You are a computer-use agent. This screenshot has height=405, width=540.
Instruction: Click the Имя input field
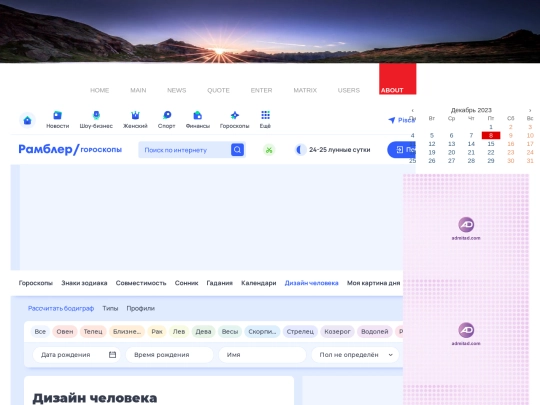point(262,355)
